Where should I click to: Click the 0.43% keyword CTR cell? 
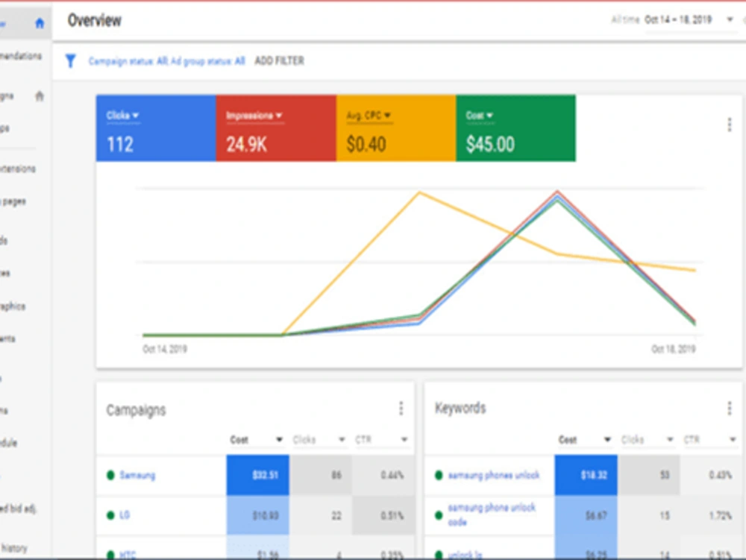(711, 475)
